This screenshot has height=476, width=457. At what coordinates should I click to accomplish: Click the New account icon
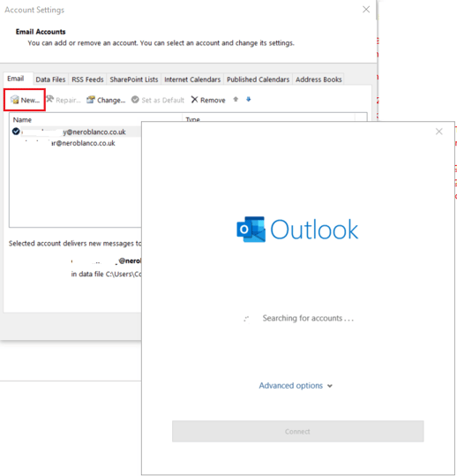point(14,100)
